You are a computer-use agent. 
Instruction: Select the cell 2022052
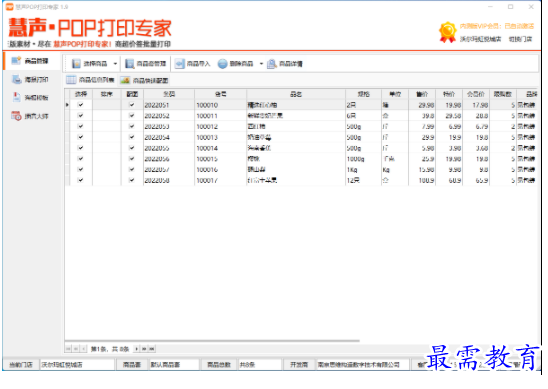coord(169,116)
